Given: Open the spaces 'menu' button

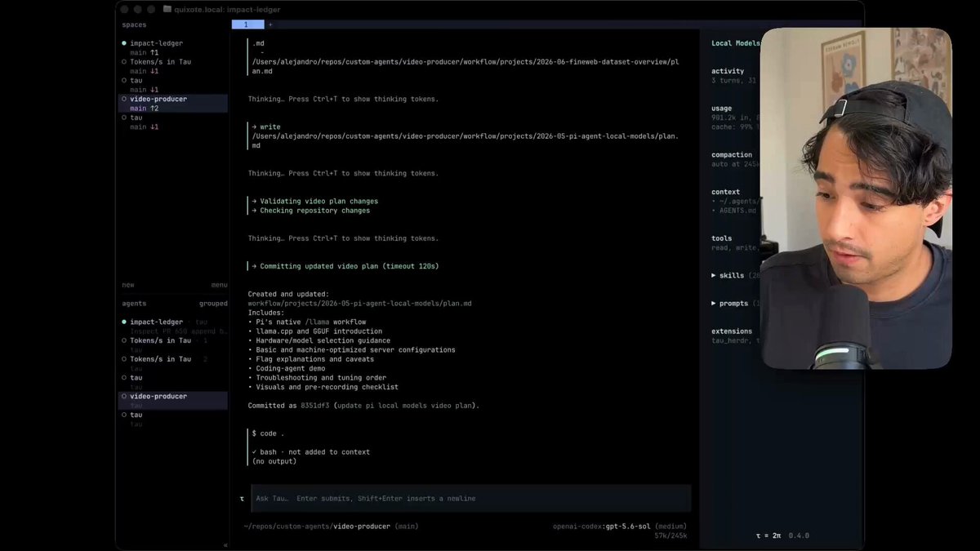Looking at the screenshot, I should [x=219, y=285].
